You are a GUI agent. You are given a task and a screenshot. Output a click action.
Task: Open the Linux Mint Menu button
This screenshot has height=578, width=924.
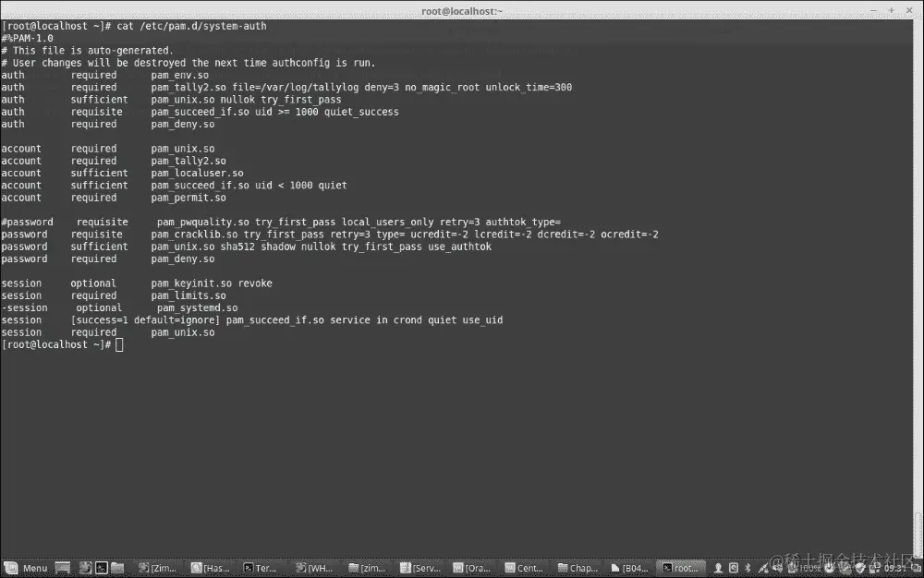26,568
